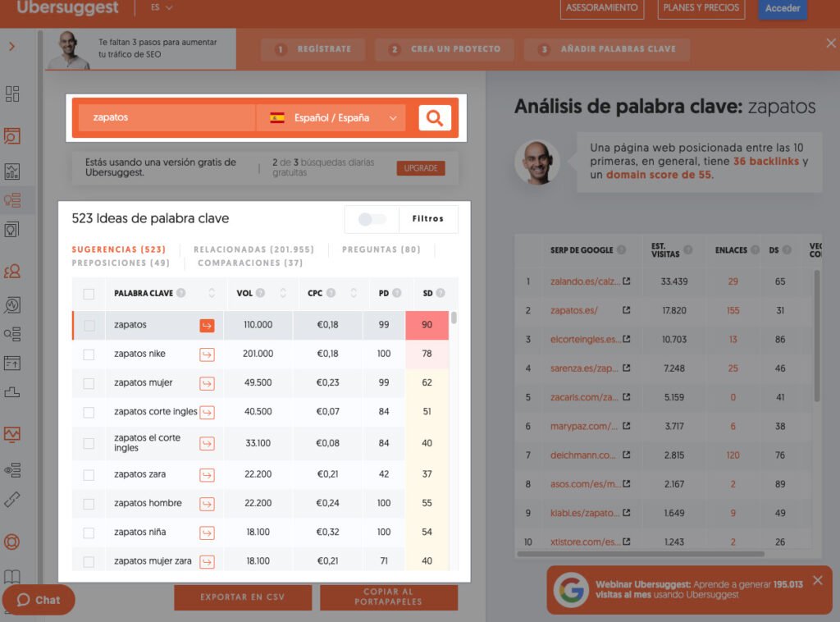Toggle the switch next to Filtros

coord(372,219)
